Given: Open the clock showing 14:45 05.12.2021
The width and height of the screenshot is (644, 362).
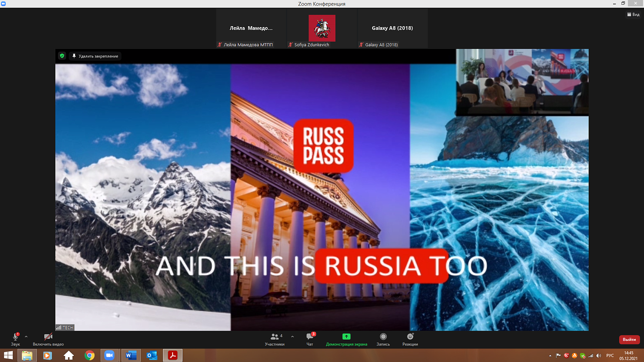Looking at the screenshot, I should coord(629,356).
